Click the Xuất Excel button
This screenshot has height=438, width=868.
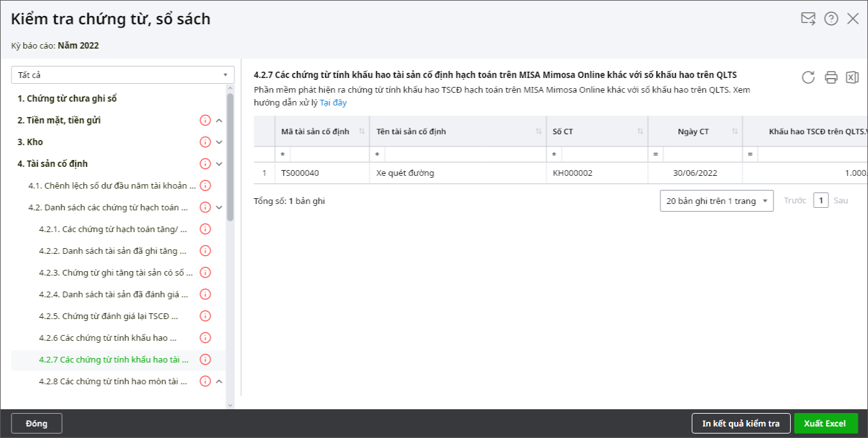pos(825,423)
